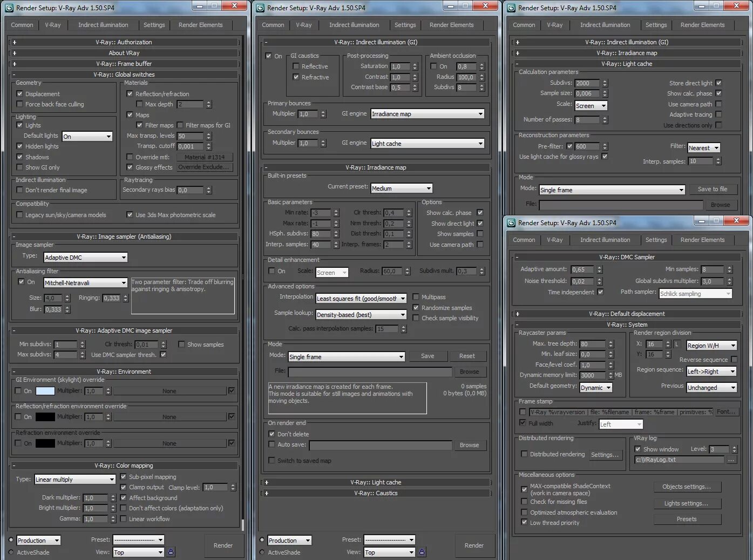This screenshot has width=753, height=560.
Task: Select the ActiveShade radio button in left window
Action: [11, 552]
